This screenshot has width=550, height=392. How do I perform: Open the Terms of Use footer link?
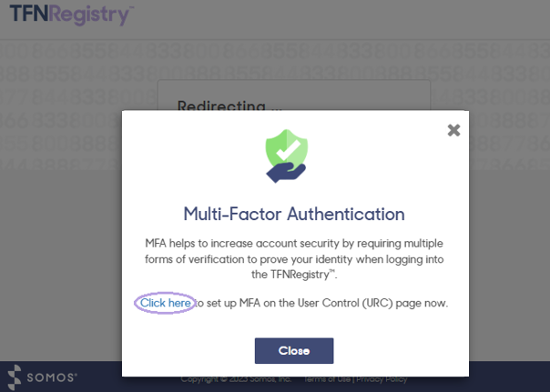coord(327,379)
